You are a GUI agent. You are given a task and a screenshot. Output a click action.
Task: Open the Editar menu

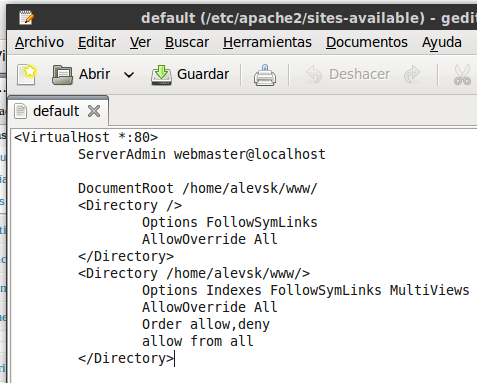[97, 42]
